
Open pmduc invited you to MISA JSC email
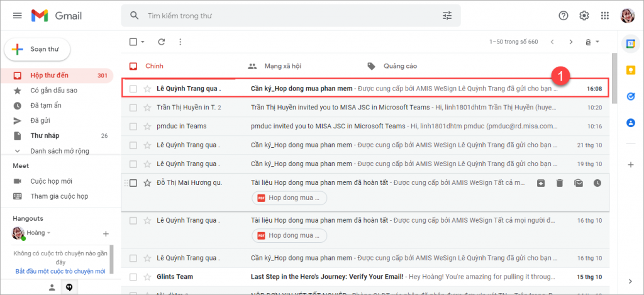365,126
